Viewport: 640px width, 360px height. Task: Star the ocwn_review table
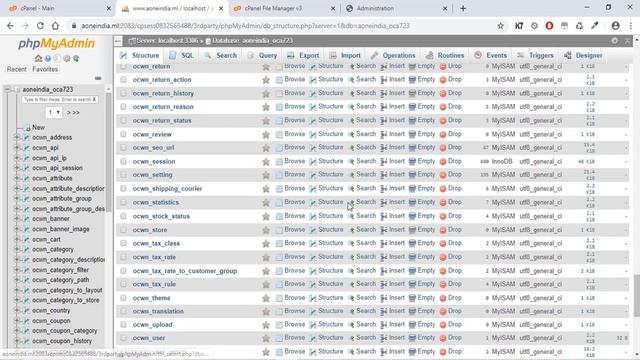pyautogui.click(x=266, y=134)
